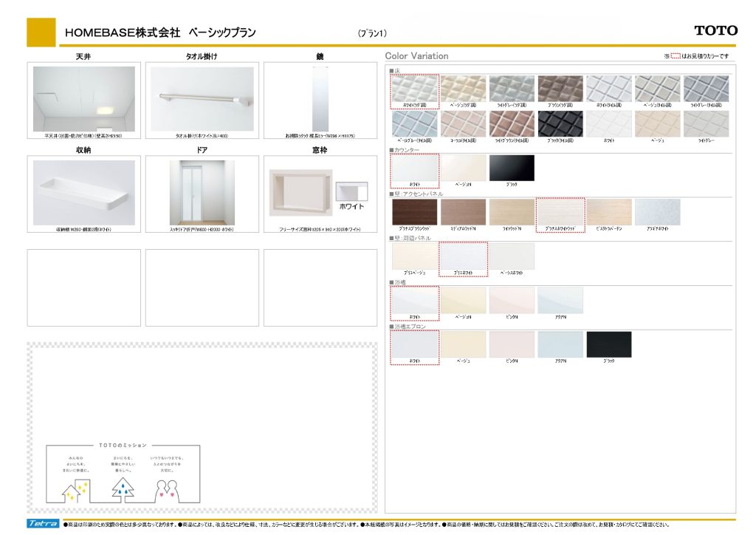Pick the black tile-style floor swatch

560,123
